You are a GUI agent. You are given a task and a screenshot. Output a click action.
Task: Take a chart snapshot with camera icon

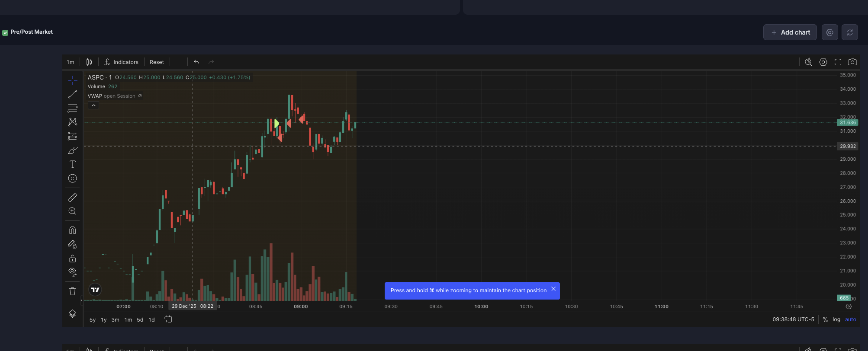point(852,62)
